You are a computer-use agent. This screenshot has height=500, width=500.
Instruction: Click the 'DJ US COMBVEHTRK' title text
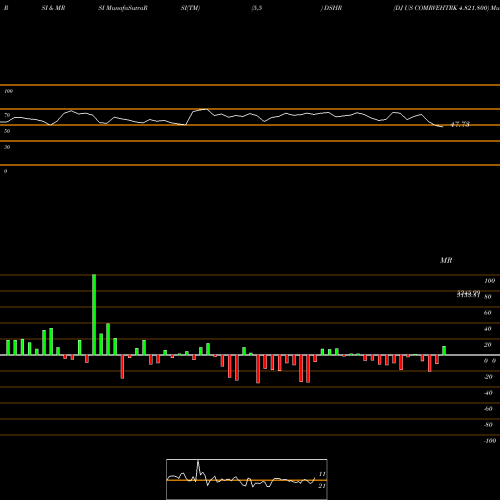click(426, 8)
